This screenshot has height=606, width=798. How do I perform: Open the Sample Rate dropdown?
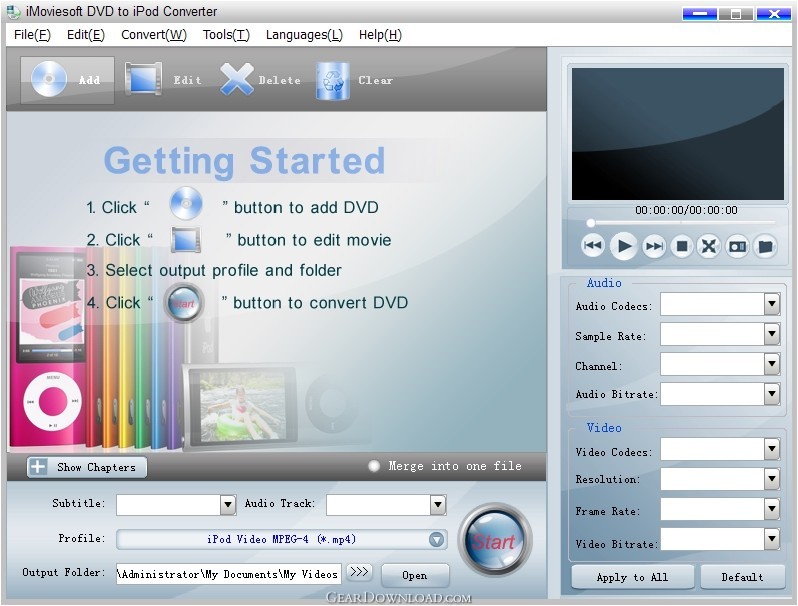coord(772,334)
